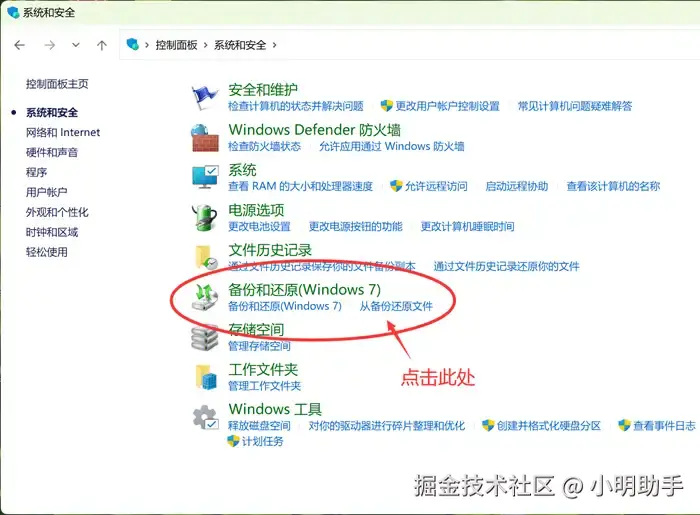Click the Storage Spaces stacked drives icon

[x=204, y=338]
